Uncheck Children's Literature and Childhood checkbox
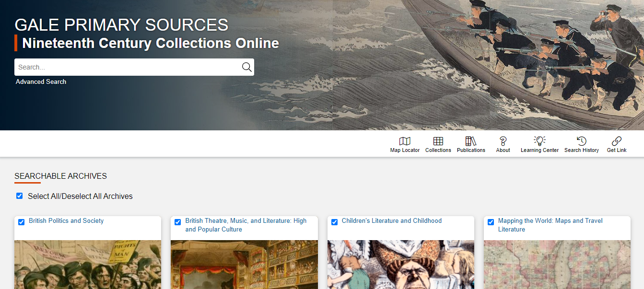The image size is (644, 289). [x=335, y=222]
